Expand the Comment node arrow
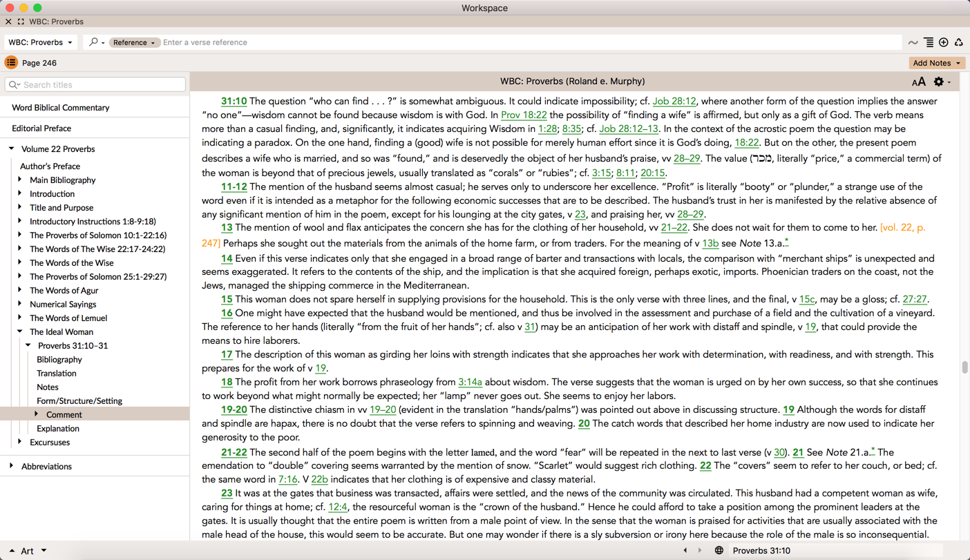This screenshot has height=560, width=970. point(37,414)
